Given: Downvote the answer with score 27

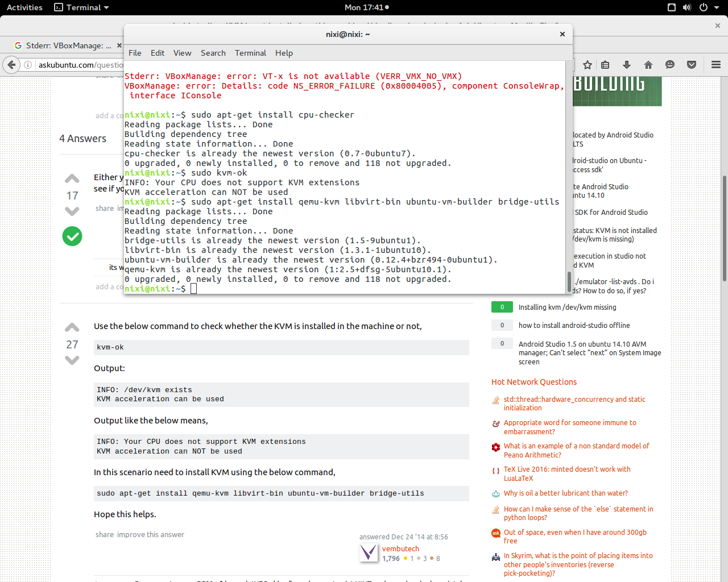Looking at the screenshot, I should [x=72, y=360].
